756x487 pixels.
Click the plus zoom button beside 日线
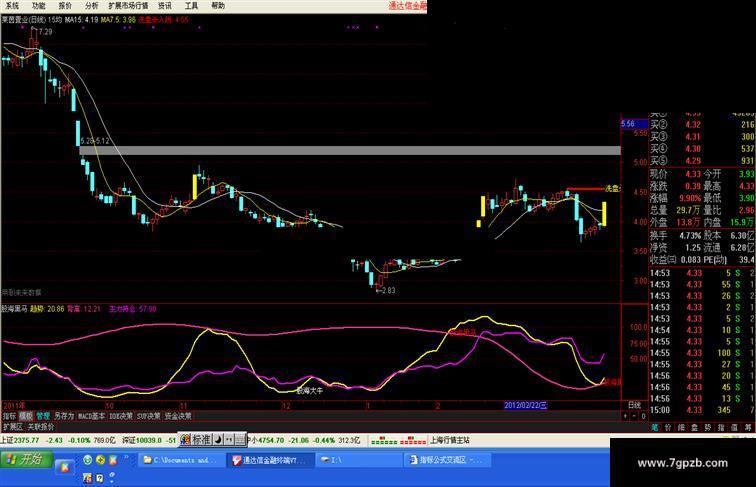pos(625,416)
